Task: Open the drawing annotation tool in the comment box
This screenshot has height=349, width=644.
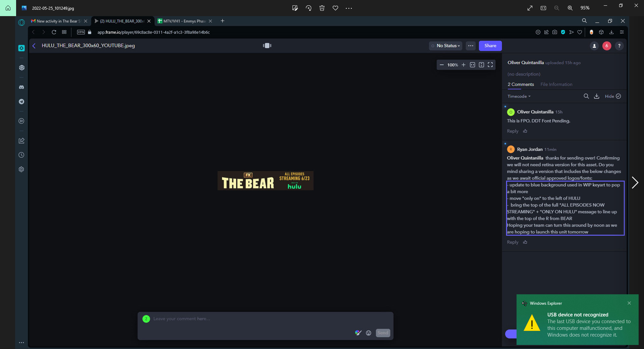Action: 358,333
